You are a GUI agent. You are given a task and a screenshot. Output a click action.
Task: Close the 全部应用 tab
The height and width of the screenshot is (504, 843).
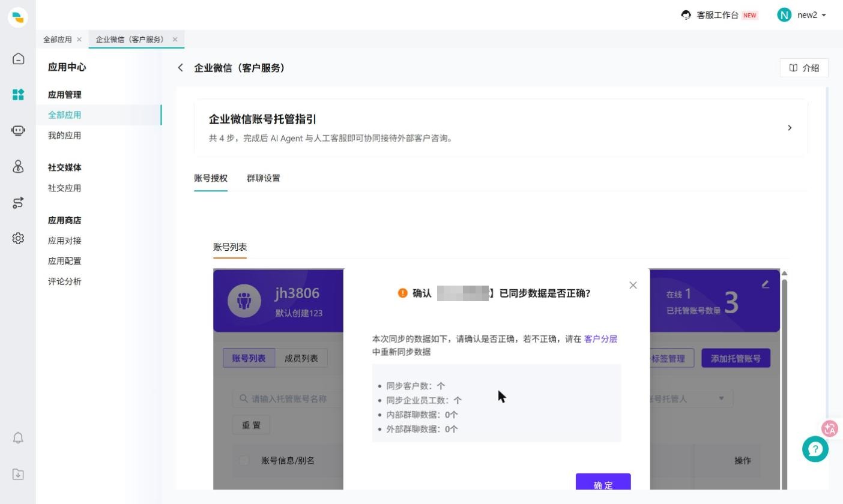(x=79, y=40)
